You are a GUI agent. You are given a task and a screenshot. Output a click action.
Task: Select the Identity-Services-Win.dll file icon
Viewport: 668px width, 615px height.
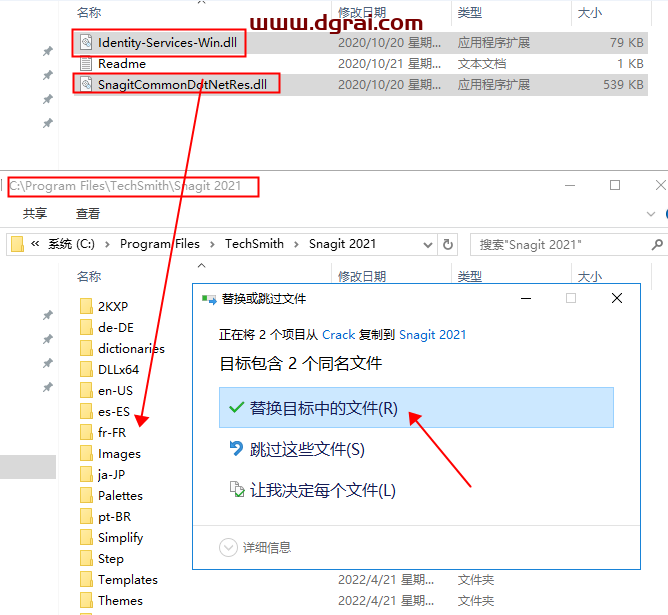[86, 42]
